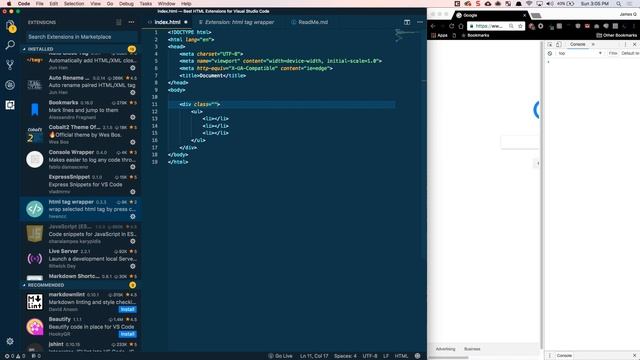Open the Live Server manage gear
The image size is (640, 360).
[x=133, y=266]
